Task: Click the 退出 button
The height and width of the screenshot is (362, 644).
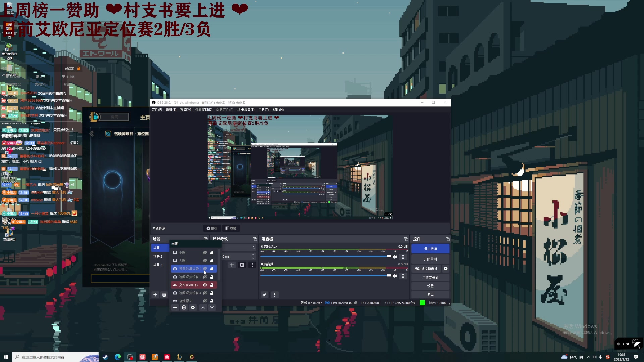Action: (x=430, y=295)
